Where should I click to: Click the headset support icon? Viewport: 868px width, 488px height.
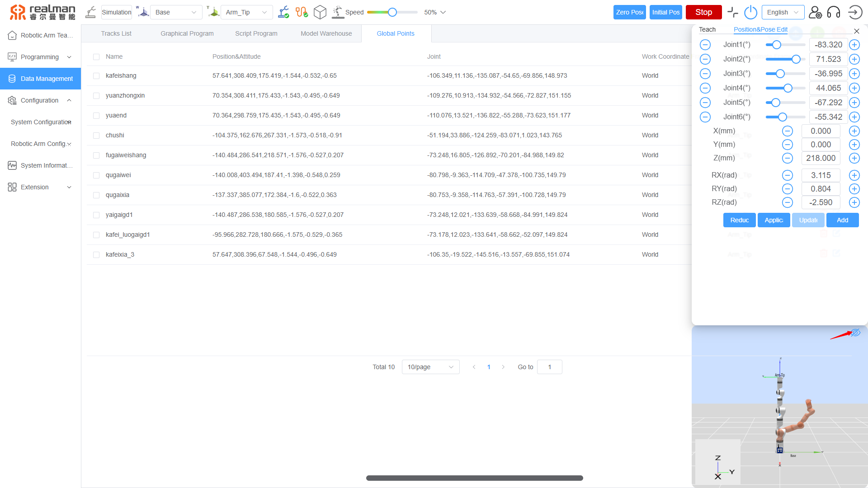coord(833,12)
